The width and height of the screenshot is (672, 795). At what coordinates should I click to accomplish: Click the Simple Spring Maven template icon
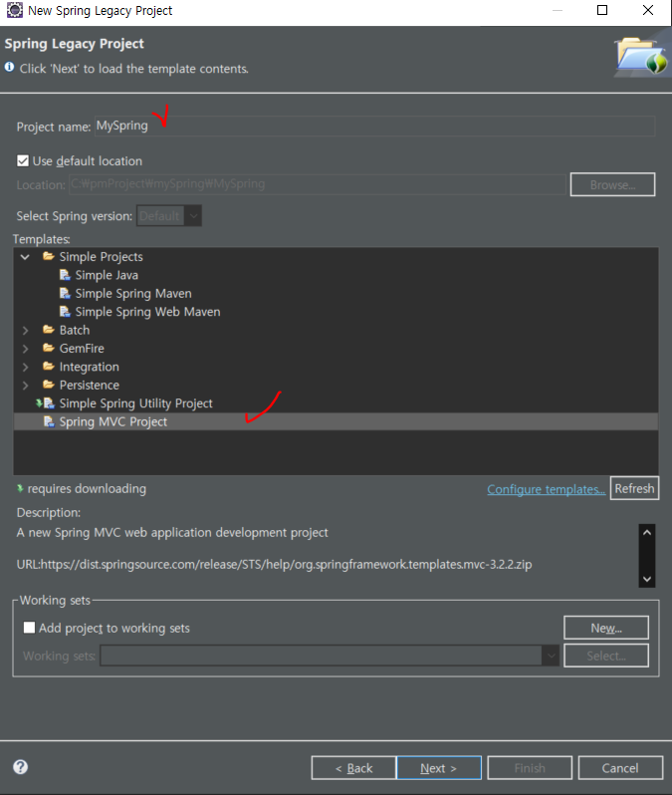65,294
